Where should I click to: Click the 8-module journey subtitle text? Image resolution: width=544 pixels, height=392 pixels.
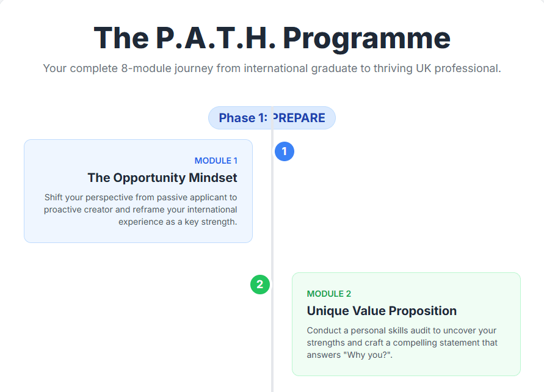pos(272,68)
